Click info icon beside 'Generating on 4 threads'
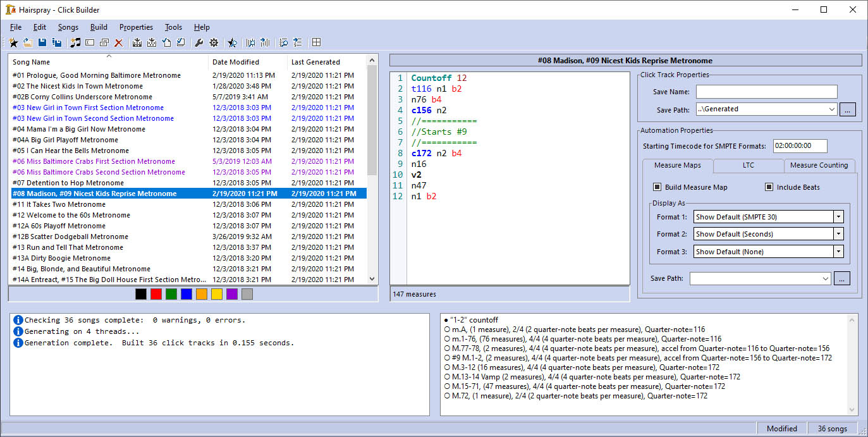 pos(18,331)
